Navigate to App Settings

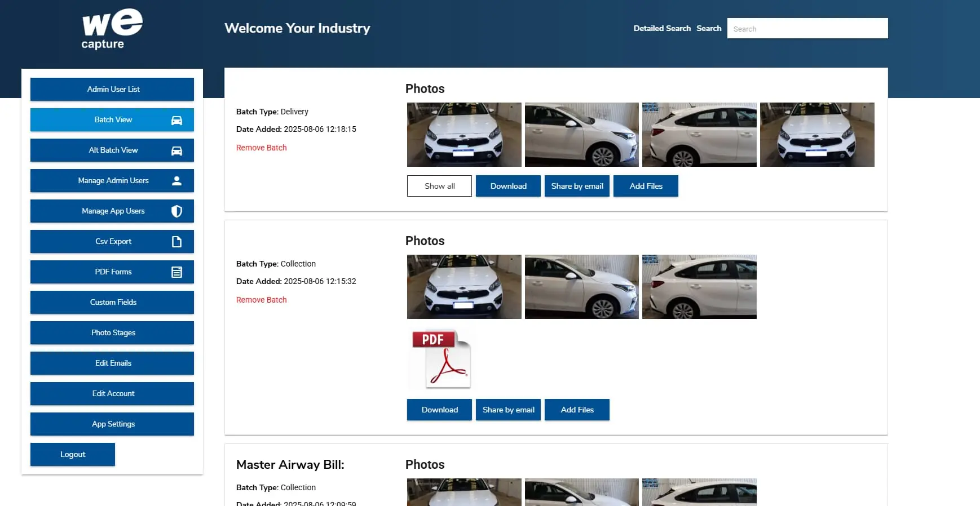112,424
